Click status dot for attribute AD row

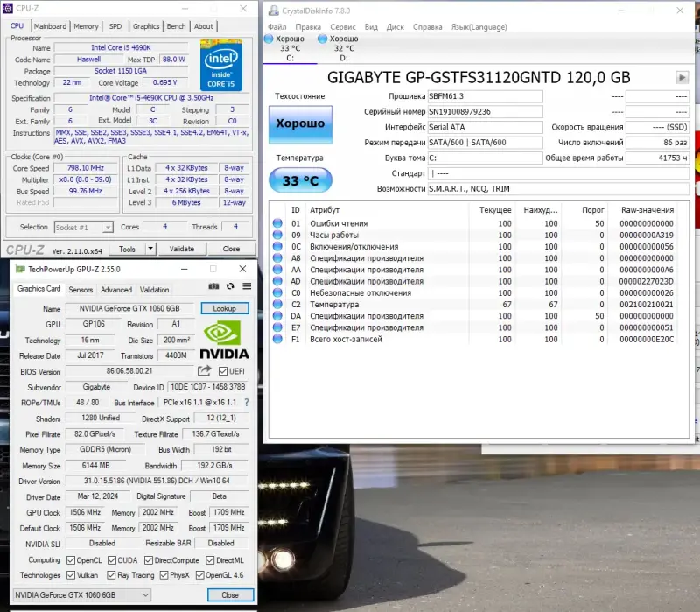point(277,281)
